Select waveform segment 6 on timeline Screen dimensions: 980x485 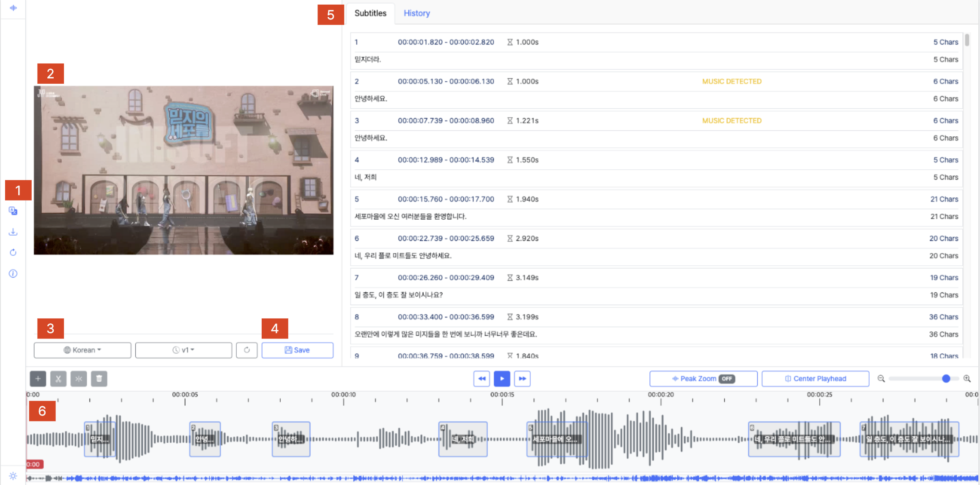(x=794, y=439)
